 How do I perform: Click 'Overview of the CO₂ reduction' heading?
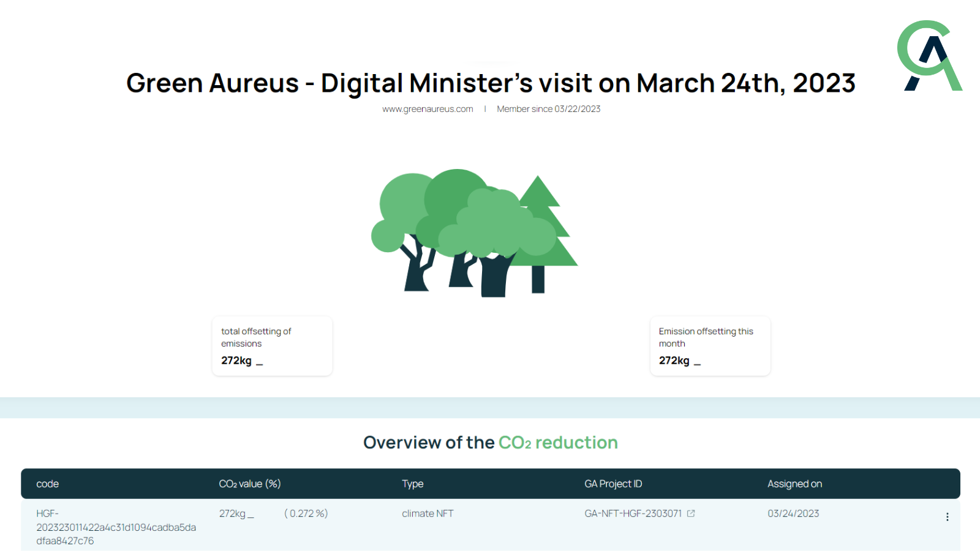[491, 442]
